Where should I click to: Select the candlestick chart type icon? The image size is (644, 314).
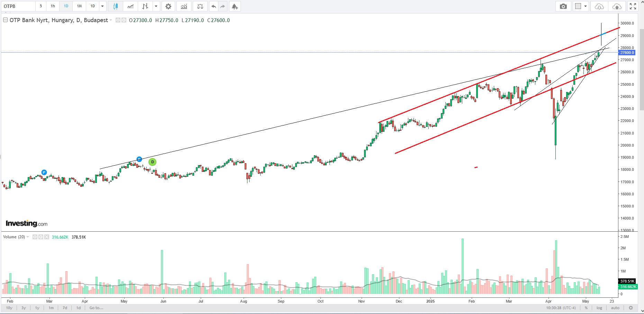(115, 6)
